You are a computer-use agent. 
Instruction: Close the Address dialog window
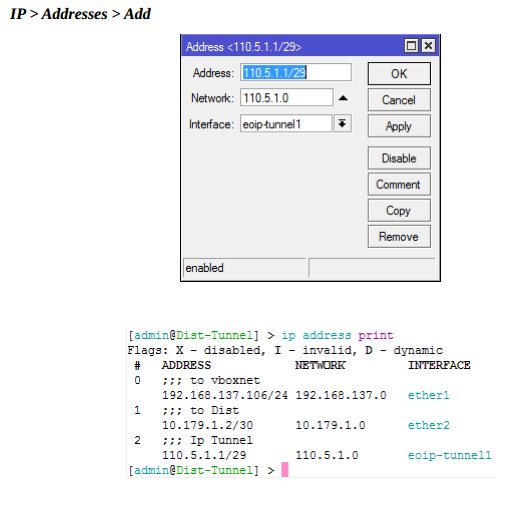point(428,46)
